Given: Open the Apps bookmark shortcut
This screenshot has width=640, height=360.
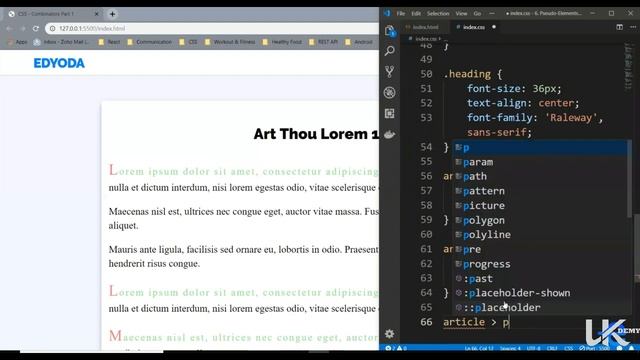Looking at the screenshot, I should pyautogui.click(x=18, y=42).
